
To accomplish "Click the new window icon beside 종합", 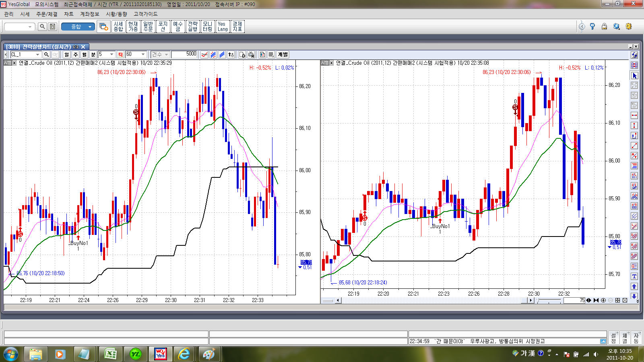I will pos(103,27).
